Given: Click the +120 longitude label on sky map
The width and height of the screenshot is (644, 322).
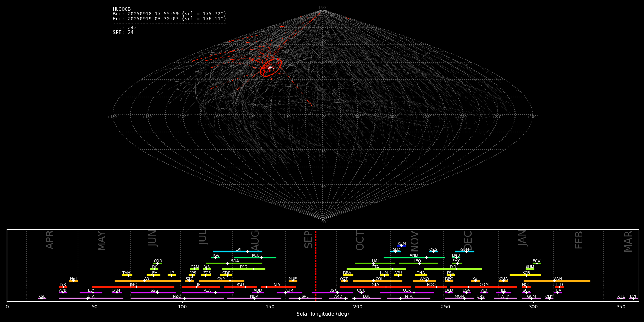Looking at the screenshot, I should pos(182,117).
